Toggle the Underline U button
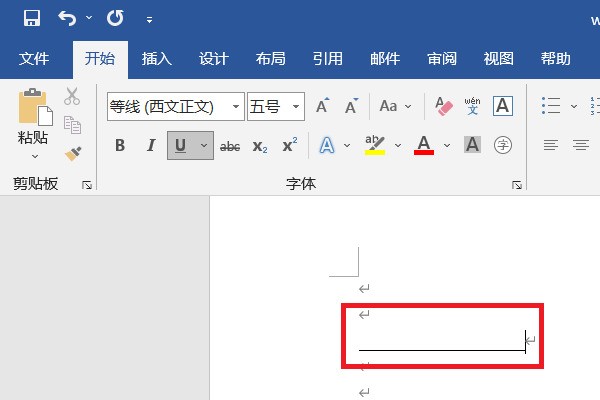The width and height of the screenshot is (600, 400). click(x=180, y=145)
